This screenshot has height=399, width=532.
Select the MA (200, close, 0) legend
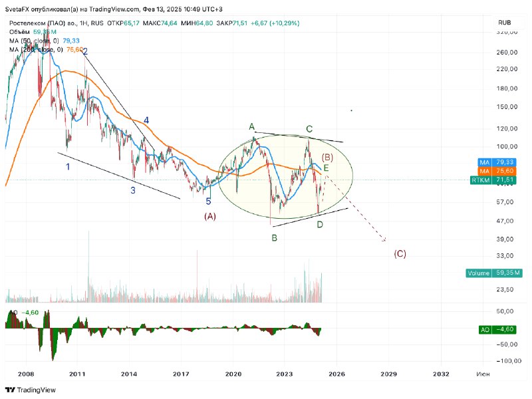tap(46, 49)
